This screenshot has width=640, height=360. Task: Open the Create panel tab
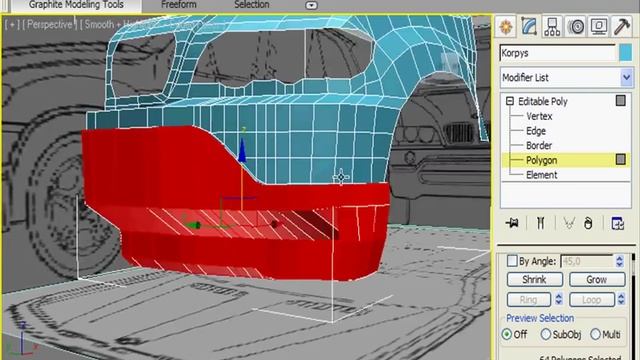coord(506,27)
